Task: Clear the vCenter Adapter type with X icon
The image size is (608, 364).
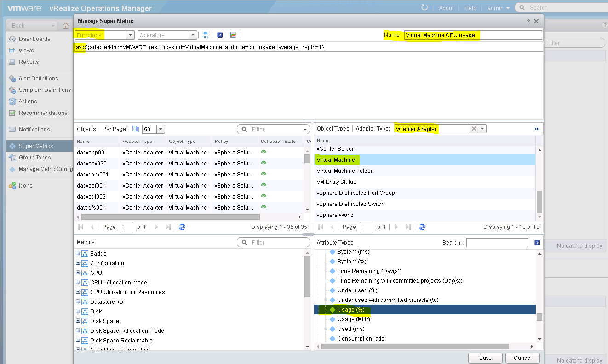Action: tap(474, 129)
